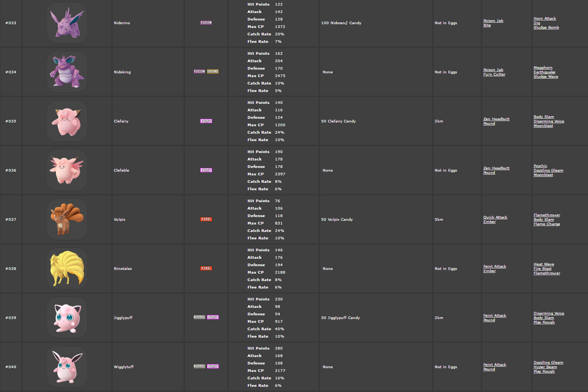Click the #037 entry number label
This screenshot has width=588, height=392.
click(11, 219)
